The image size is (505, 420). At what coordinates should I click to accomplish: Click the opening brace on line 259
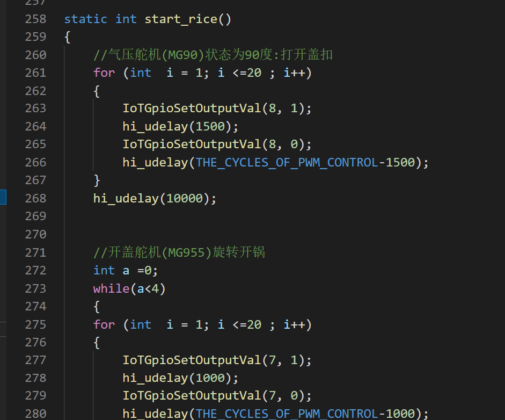click(67, 37)
